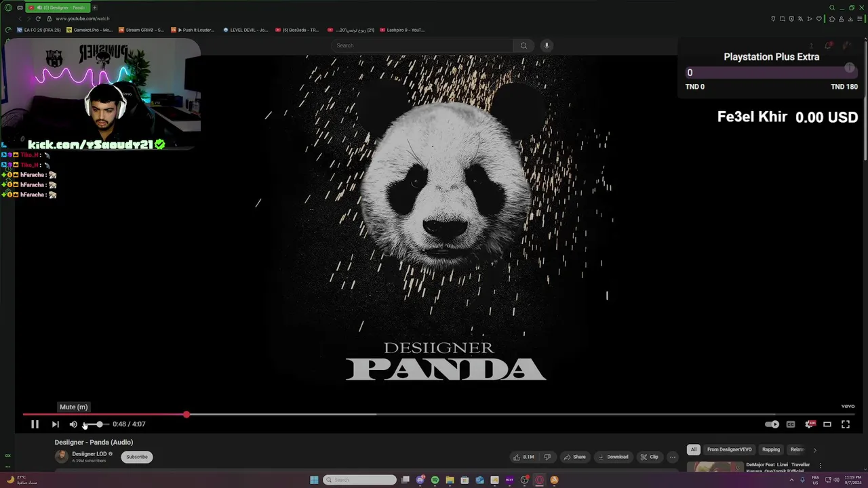Enter full screen mode
868x488 pixels.
[846, 424]
